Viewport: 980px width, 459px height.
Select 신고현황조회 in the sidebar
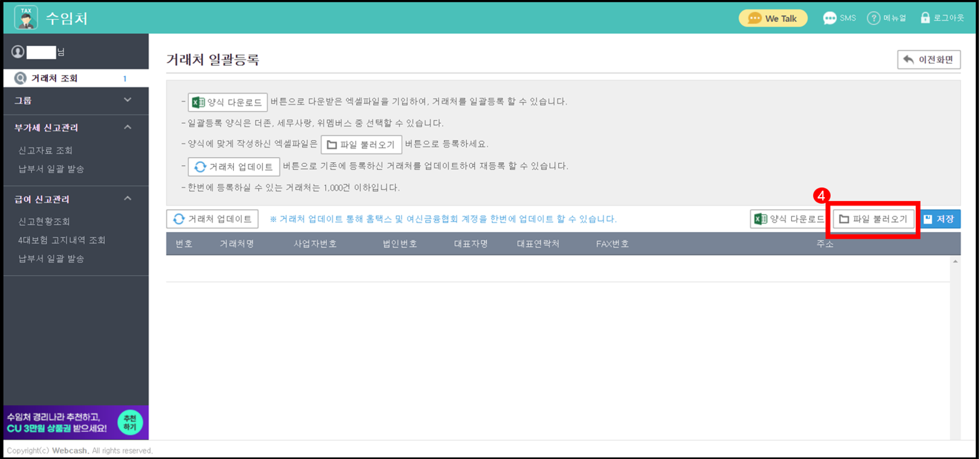click(x=44, y=222)
